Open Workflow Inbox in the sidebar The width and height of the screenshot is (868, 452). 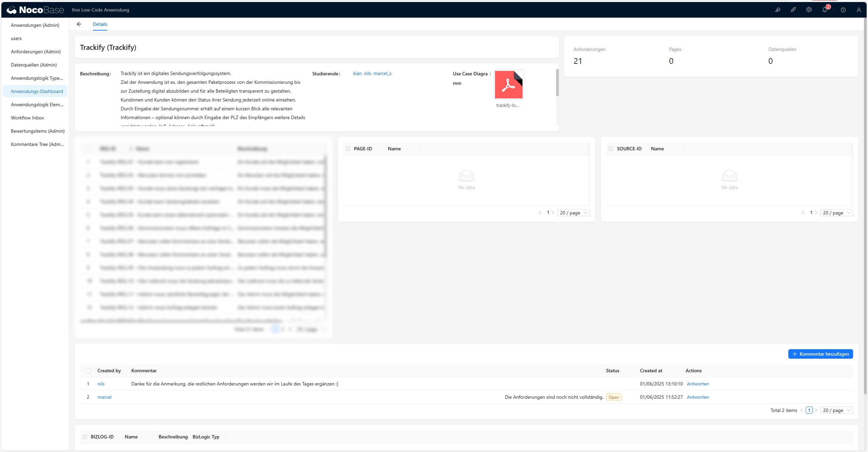click(x=27, y=118)
